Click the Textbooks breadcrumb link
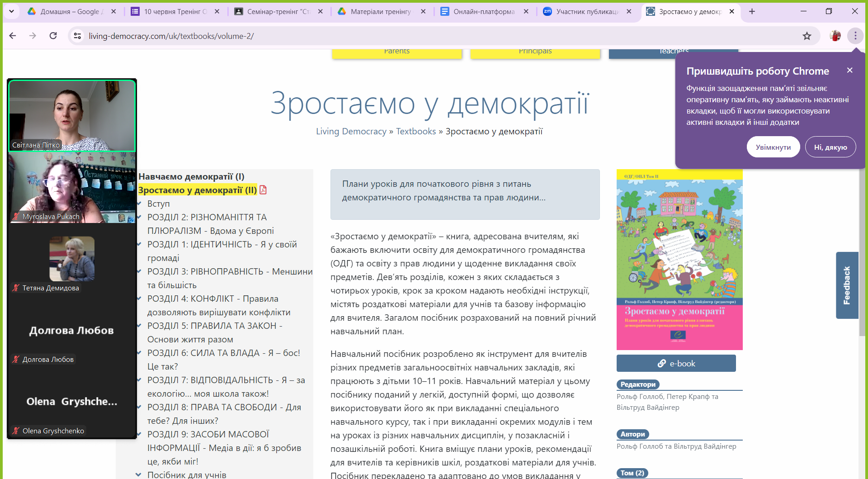 pyautogui.click(x=416, y=131)
